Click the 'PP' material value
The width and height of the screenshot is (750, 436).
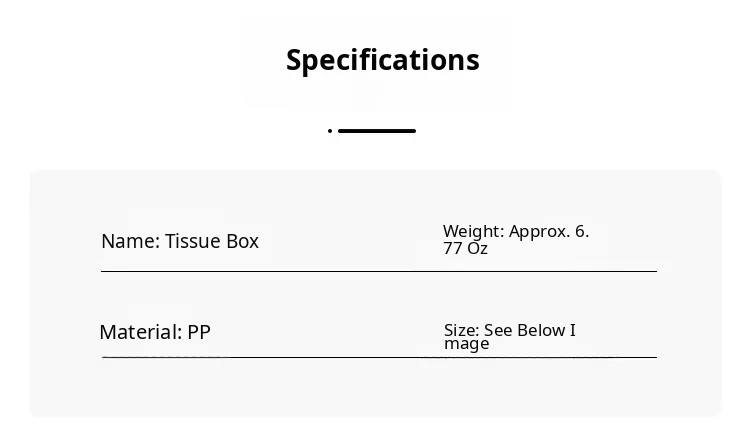(199, 332)
